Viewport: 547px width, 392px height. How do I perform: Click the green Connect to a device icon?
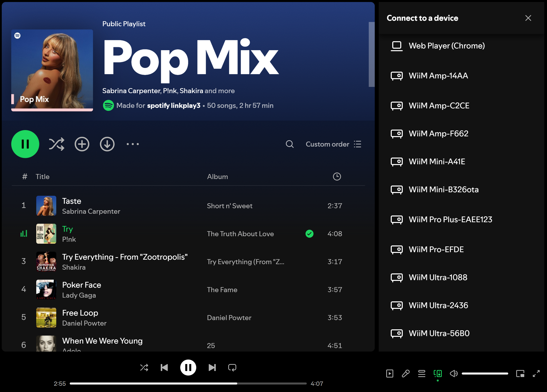437,374
